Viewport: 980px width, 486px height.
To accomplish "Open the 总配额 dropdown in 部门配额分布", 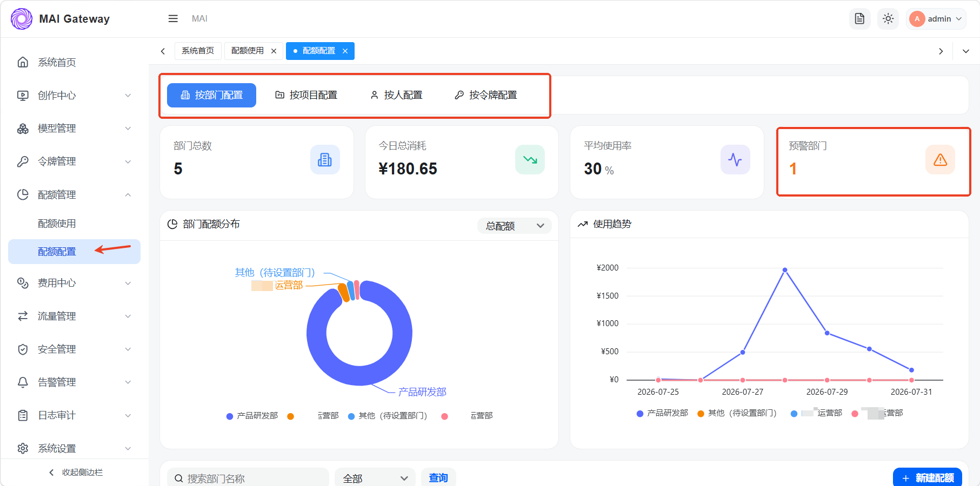I will click(515, 226).
